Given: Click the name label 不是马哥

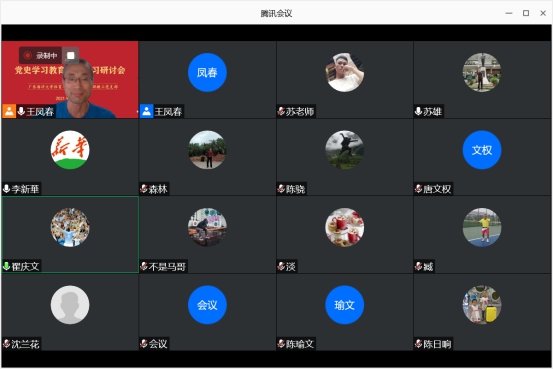Looking at the screenshot, I should pos(167,267).
